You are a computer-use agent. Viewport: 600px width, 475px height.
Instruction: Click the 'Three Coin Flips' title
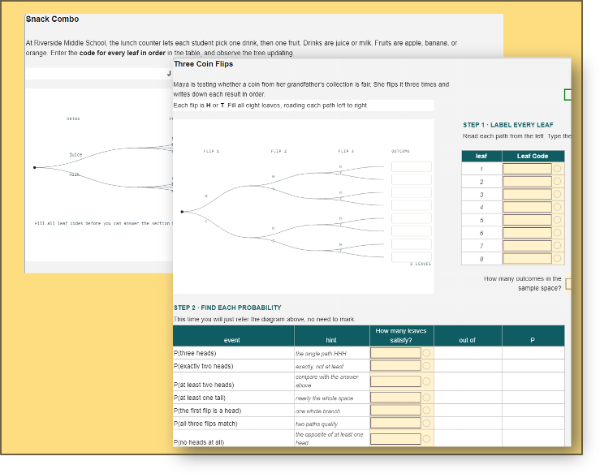(x=204, y=64)
